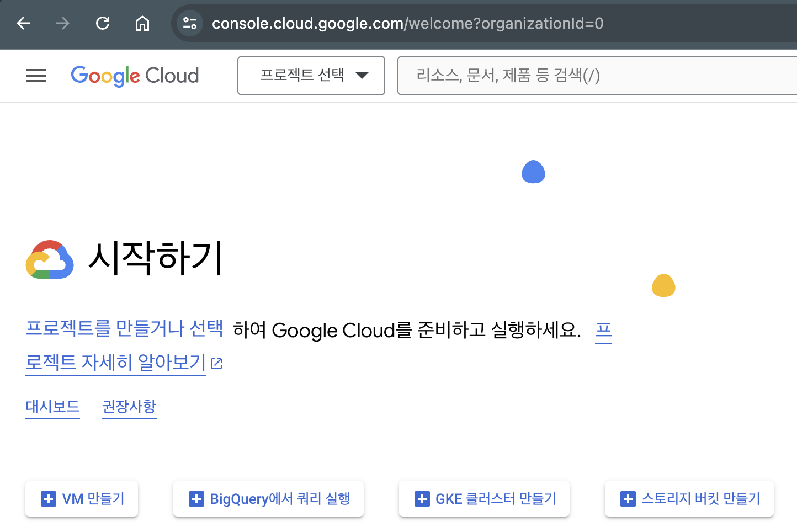
Task: Click 스토리지 버킷 만들기 button
Action: (x=689, y=499)
